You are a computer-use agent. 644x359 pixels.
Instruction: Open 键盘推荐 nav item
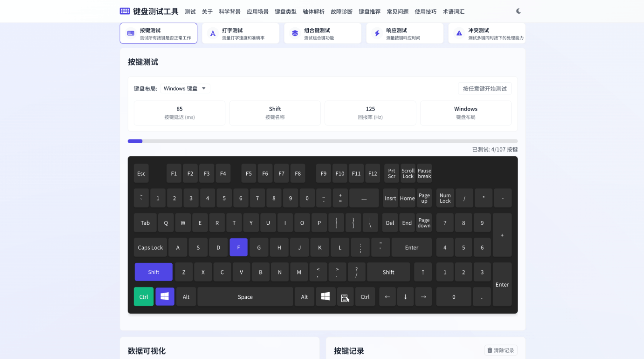click(x=369, y=12)
